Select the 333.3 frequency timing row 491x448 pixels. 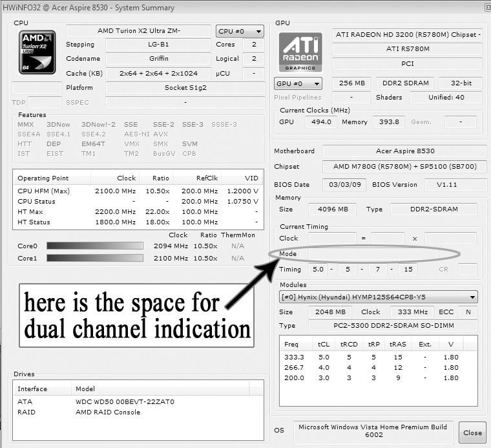379,357
